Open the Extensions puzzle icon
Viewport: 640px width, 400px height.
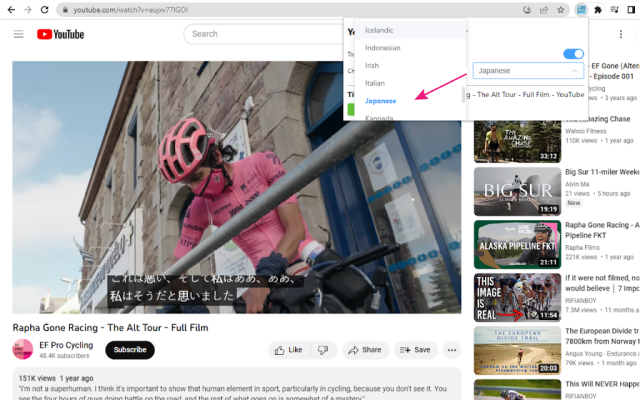coord(598,10)
